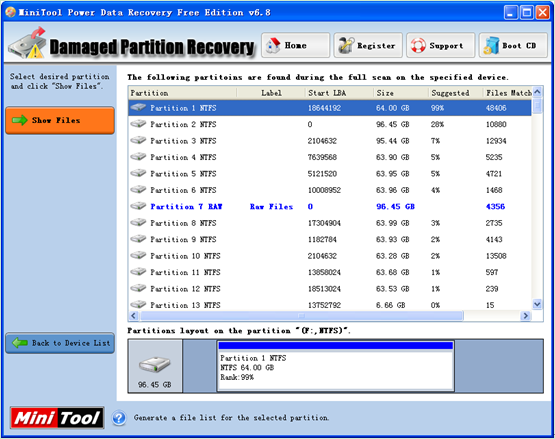Image resolution: width=555 pixels, height=439 pixels.
Task: Sort by the Size column header
Action: pos(401,93)
